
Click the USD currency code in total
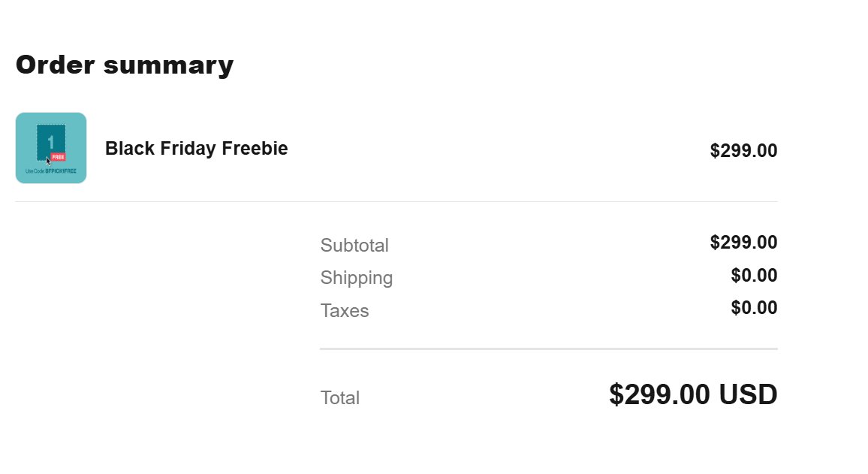click(x=748, y=395)
